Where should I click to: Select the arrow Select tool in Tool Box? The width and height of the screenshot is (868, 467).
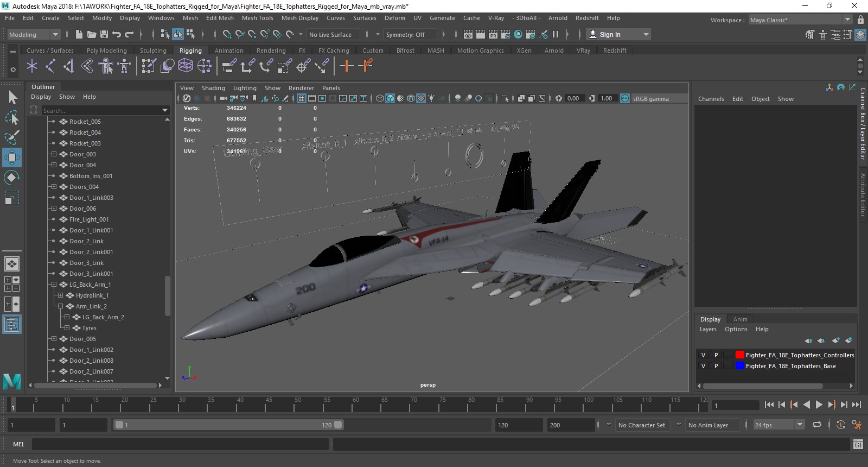click(12, 98)
